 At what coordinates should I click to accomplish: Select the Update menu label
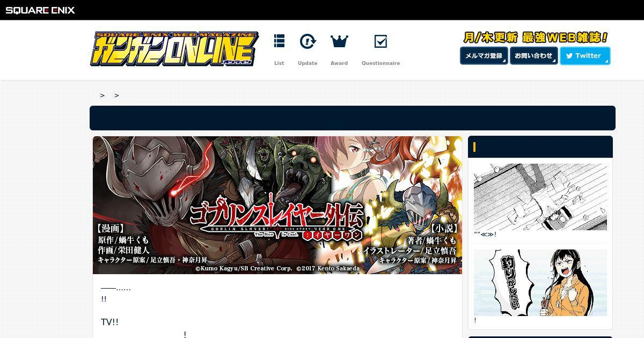point(308,63)
